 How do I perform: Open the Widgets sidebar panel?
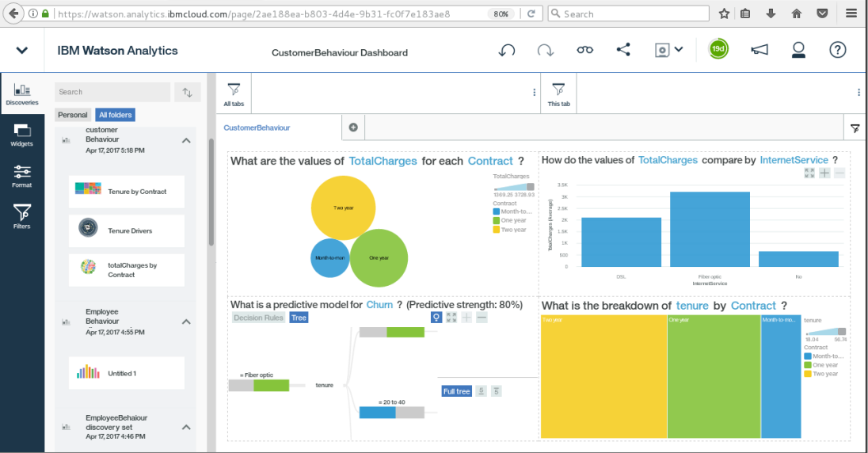click(22, 135)
